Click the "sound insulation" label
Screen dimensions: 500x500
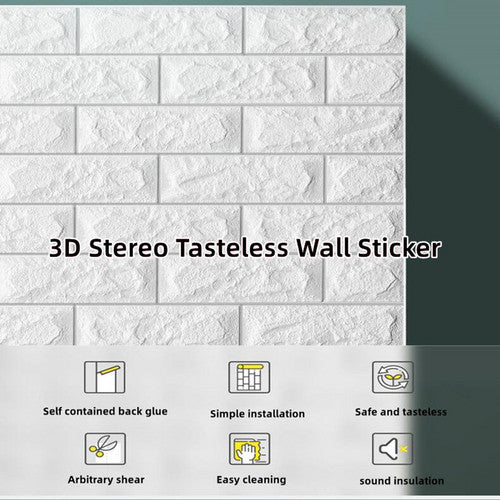pos(402,481)
